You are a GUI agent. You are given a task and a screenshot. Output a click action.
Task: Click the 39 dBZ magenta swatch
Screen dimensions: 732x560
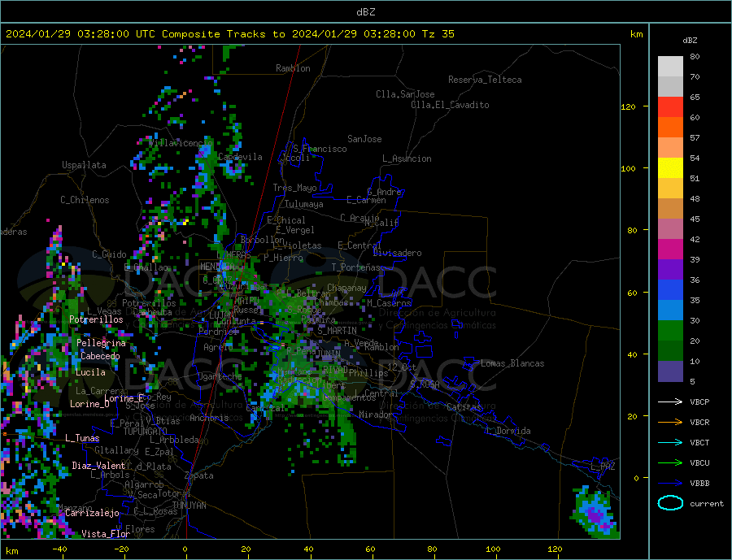pos(670,250)
